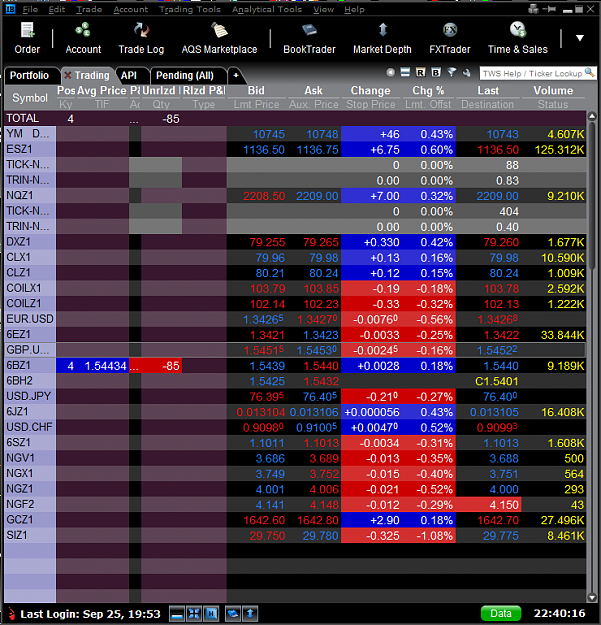Image resolution: width=601 pixels, height=625 pixels.
Task: Toggle the pin-window pushpin icon
Action: point(550,9)
